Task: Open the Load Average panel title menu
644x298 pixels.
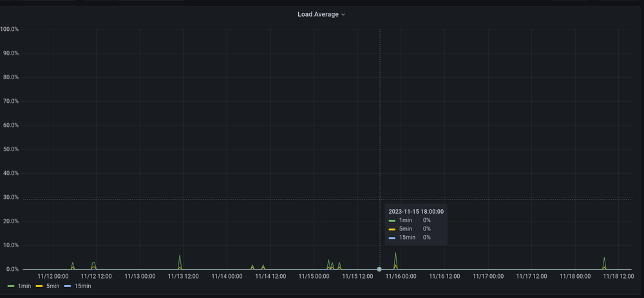Action: (x=321, y=14)
